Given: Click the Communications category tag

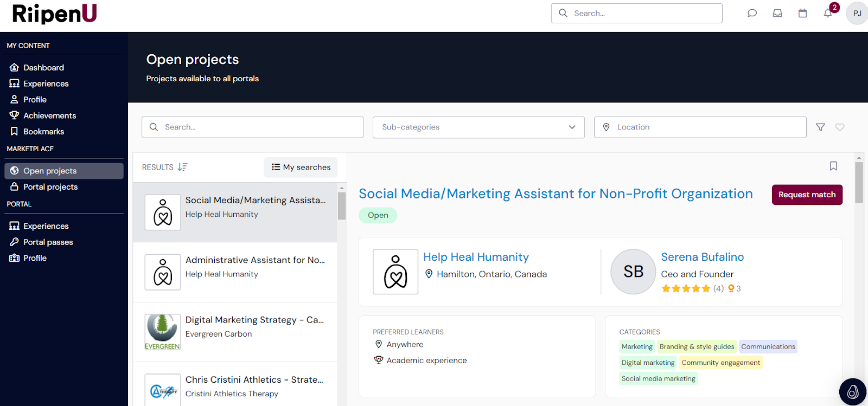Looking at the screenshot, I should [768, 347].
